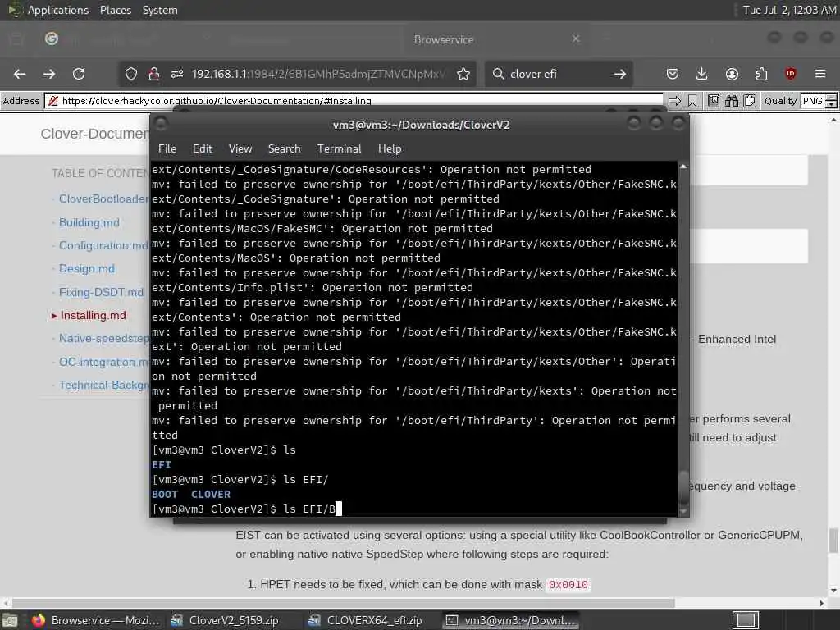The image size is (840, 630).
Task: Open OC-integration link
Action: [104, 362]
